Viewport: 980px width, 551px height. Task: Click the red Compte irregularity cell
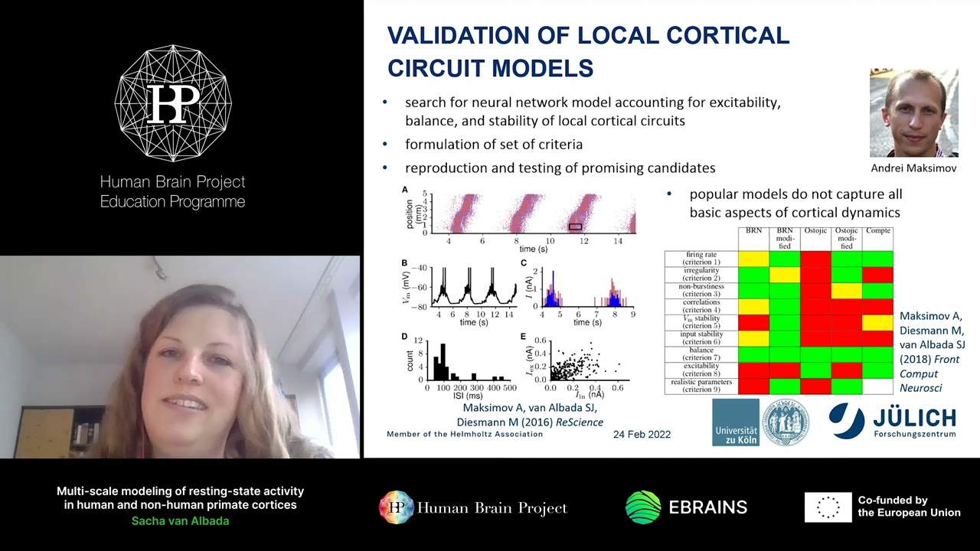(877, 274)
